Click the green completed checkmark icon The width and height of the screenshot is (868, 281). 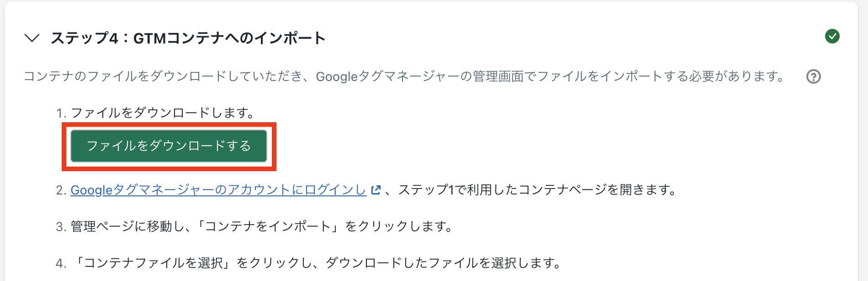pyautogui.click(x=832, y=36)
